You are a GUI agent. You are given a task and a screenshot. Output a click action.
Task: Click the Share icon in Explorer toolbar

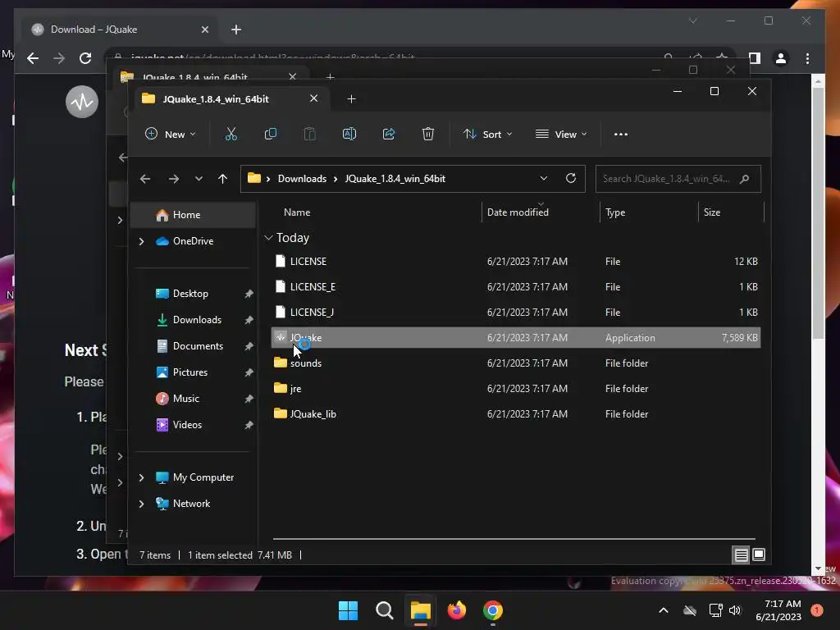(388, 134)
